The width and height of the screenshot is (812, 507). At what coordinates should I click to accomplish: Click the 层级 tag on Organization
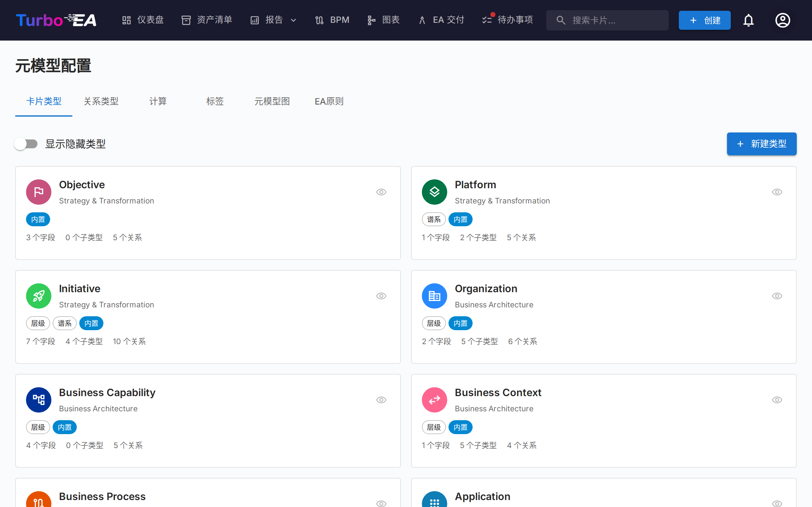434,323
